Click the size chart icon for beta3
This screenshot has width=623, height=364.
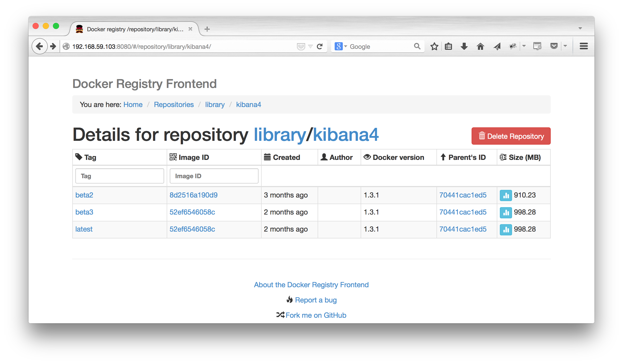(x=505, y=212)
